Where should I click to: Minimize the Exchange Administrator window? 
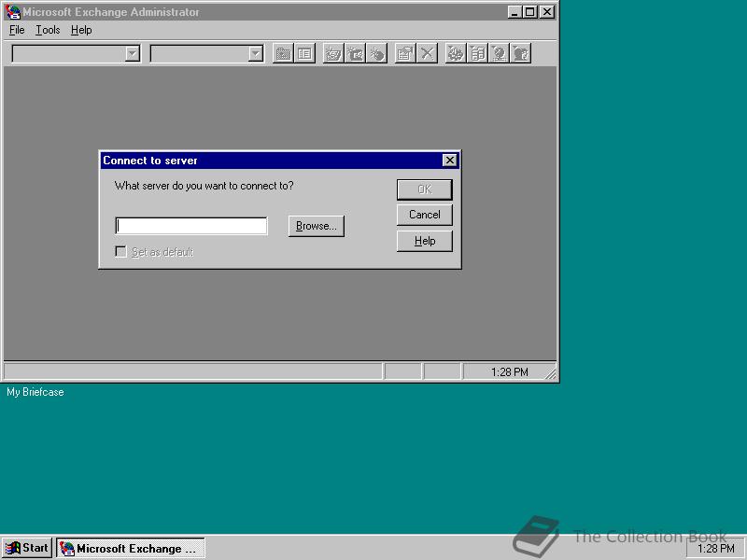coord(514,12)
